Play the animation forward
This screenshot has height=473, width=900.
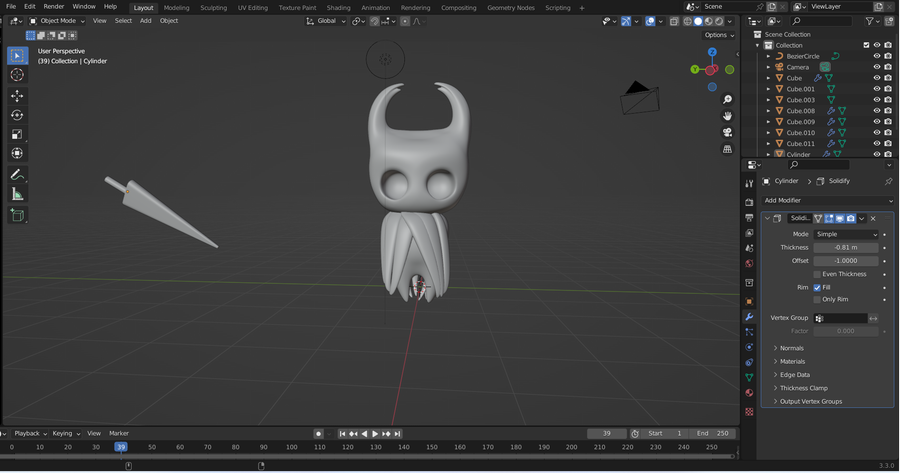pyautogui.click(x=375, y=434)
